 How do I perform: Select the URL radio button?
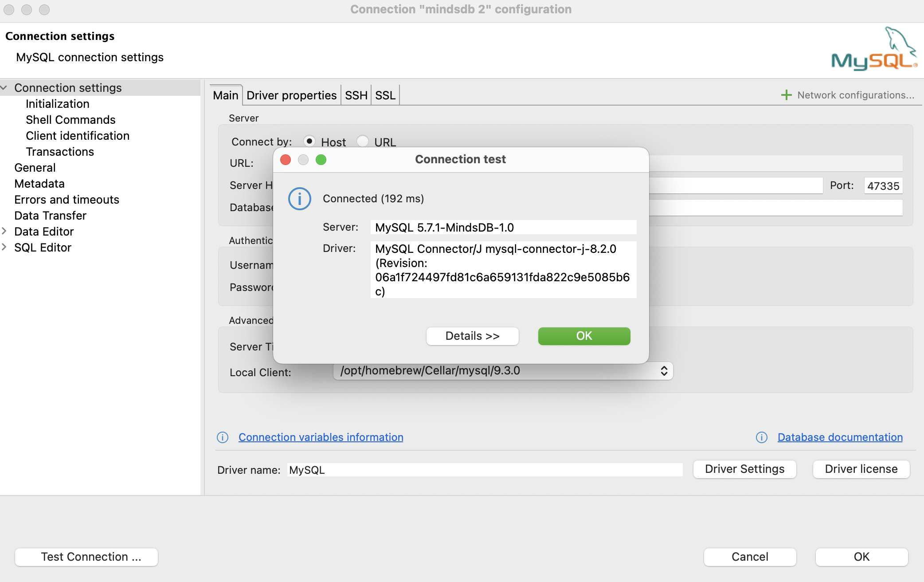(x=363, y=141)
